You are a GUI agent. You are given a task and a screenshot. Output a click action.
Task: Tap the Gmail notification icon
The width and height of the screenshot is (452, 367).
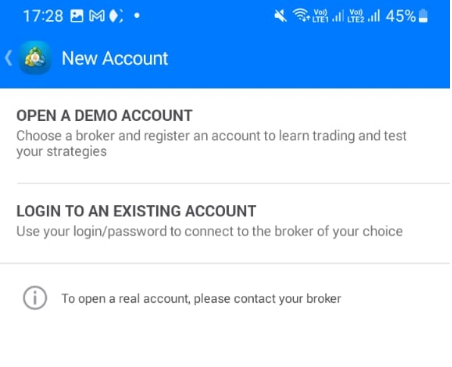coord(97,16)
